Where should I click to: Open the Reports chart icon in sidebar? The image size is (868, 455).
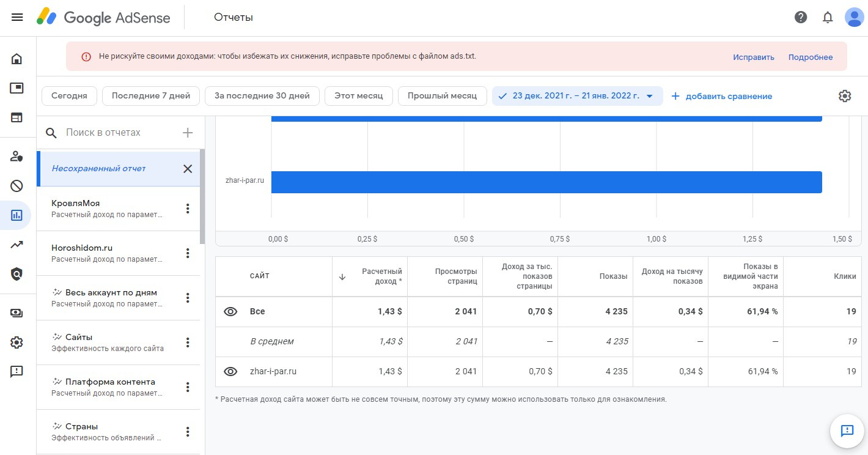click(17, 215)
